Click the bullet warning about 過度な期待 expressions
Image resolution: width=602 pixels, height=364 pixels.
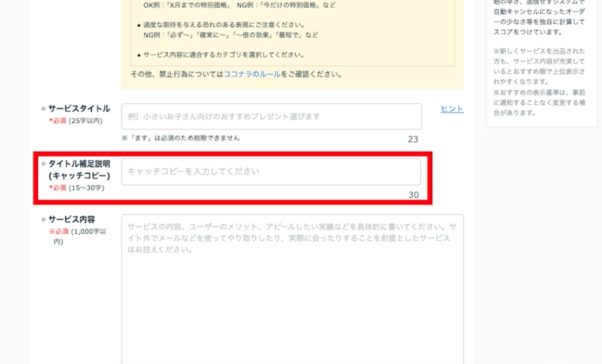tap(228, 30)
